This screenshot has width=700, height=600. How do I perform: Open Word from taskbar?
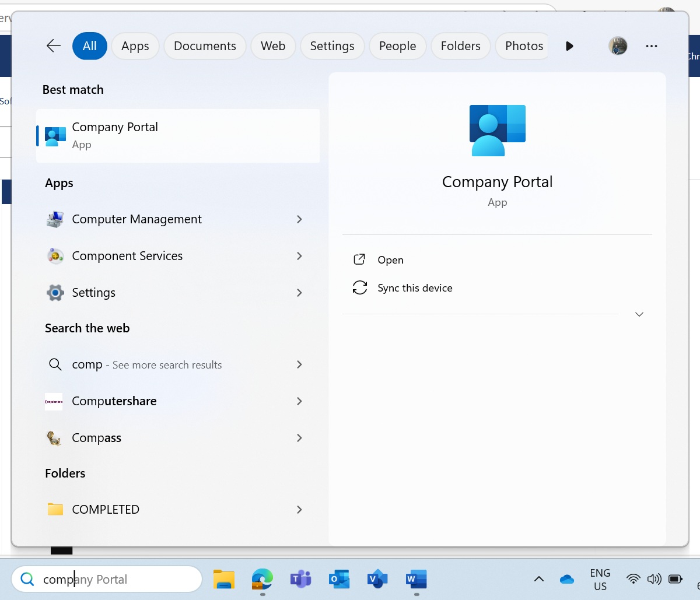tap(416, 580)
